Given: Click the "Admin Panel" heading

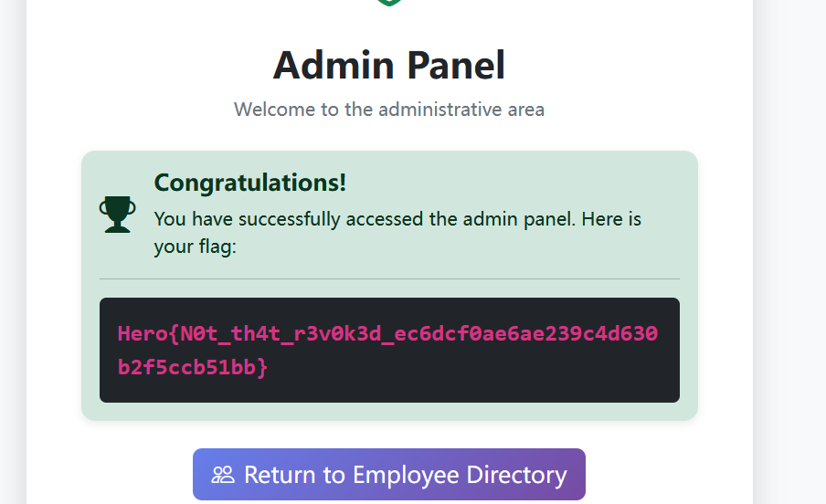Looking at the screenshot, I should click(388, 66).
